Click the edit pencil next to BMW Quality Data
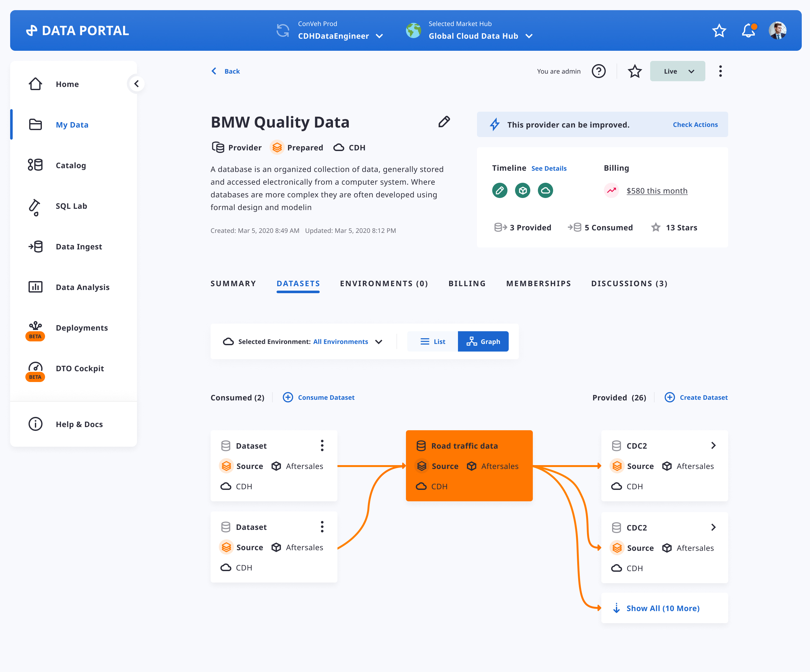The width and height of the screenshot is (810, 672). [x=444, y=122]
